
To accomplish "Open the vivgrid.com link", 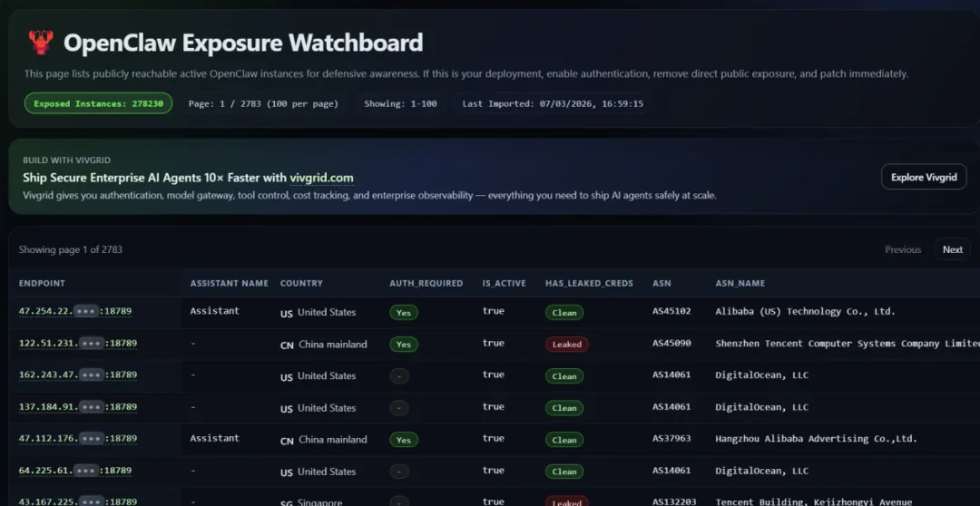I will click(321, 178).
